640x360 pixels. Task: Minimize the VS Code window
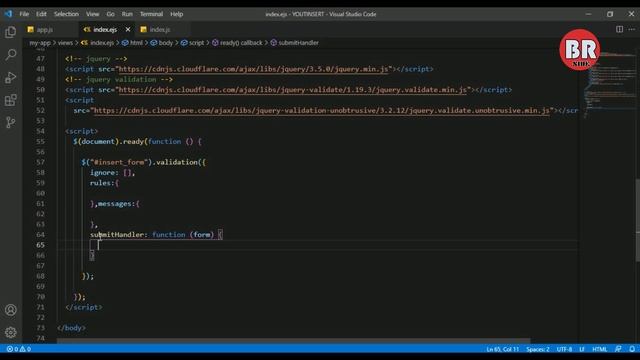click(x=588, y=14)
